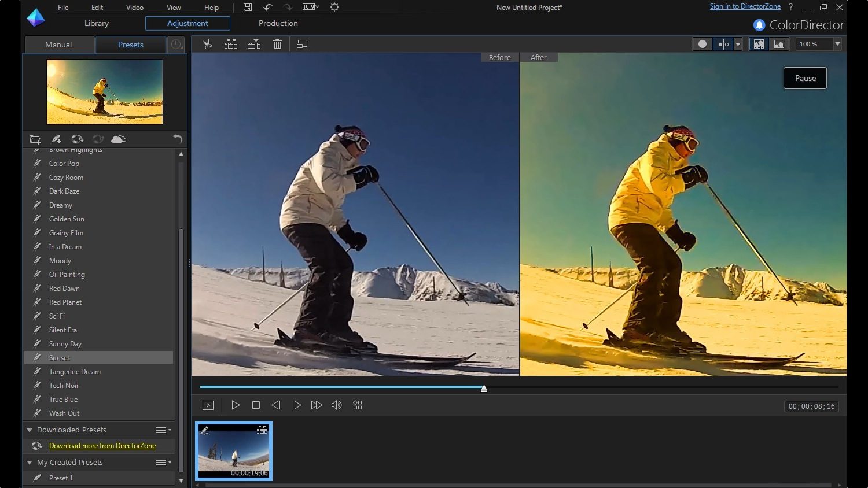Click pencil icon on clip thumbnail
The image size is (868, 488).
pyautogui.click(x=204, y=430)
